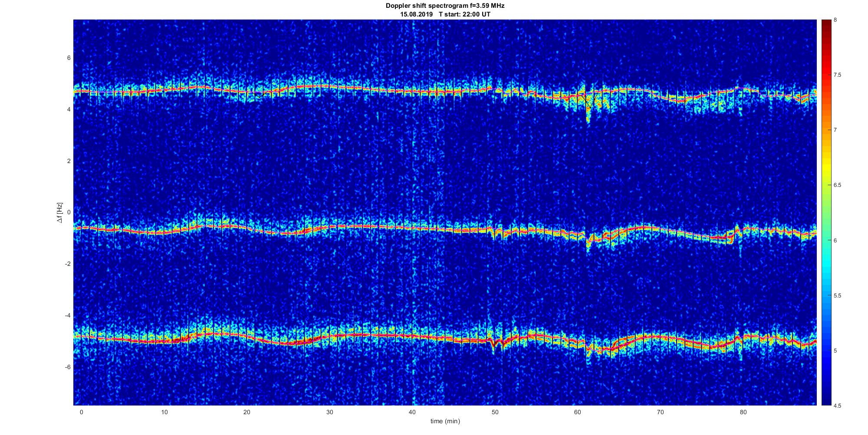Click the colorbar tick label '6.5'

coord(837,185)
